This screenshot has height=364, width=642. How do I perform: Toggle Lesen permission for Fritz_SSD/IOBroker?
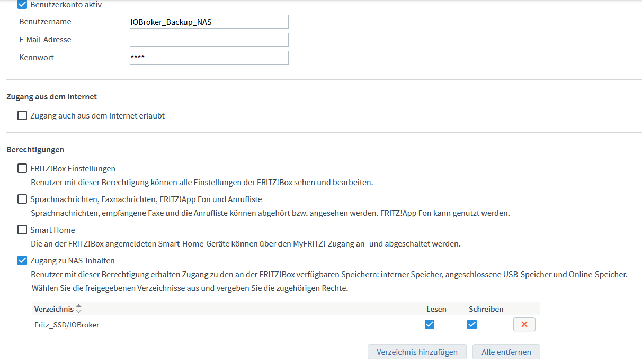point(430,324)
